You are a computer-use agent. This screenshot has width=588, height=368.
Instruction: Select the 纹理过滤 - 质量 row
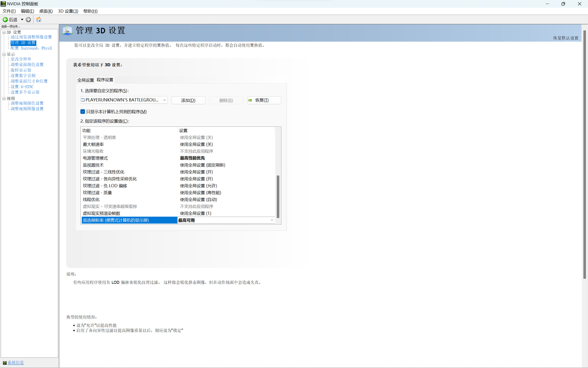[x=178, y=193]
